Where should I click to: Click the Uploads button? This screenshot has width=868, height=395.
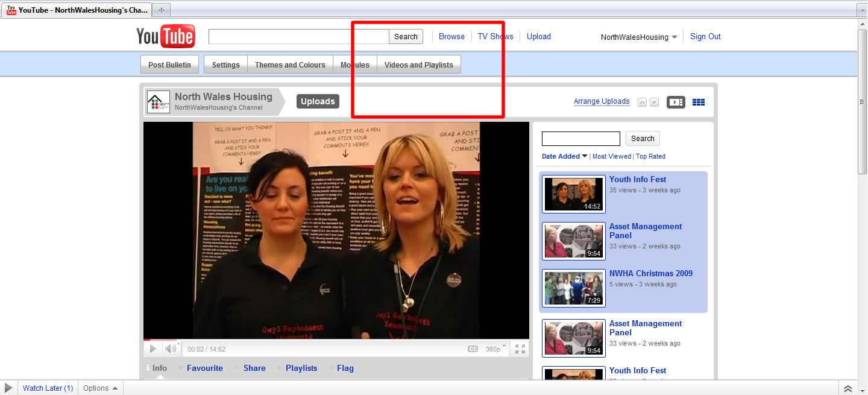tap(318, 101)
